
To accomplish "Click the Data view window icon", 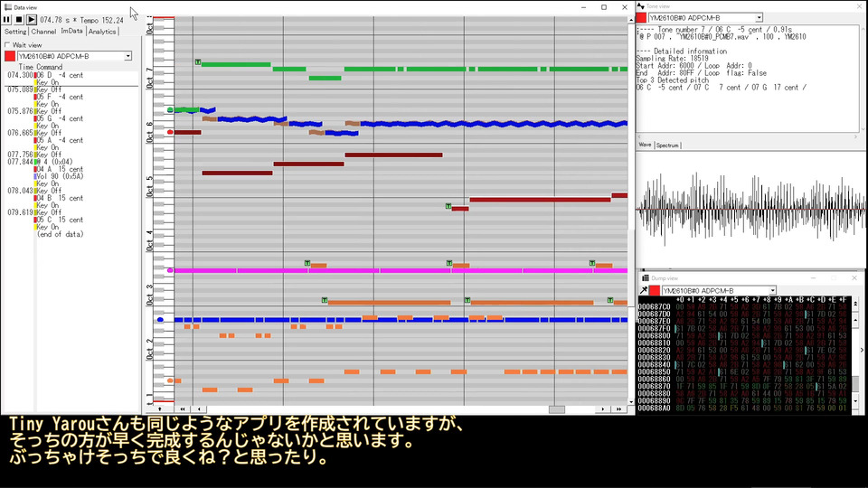I will [x=8, y=7].
